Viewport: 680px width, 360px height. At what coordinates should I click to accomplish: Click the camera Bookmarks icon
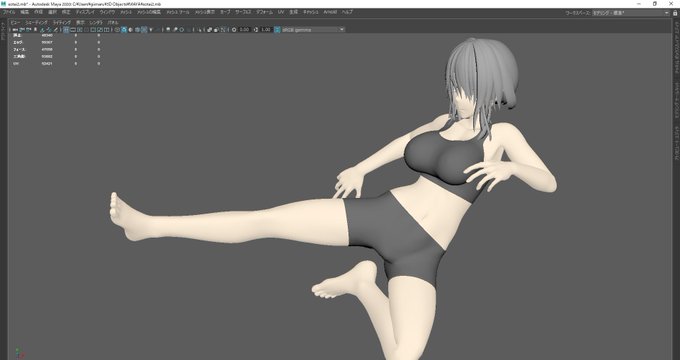click(35, 29)
